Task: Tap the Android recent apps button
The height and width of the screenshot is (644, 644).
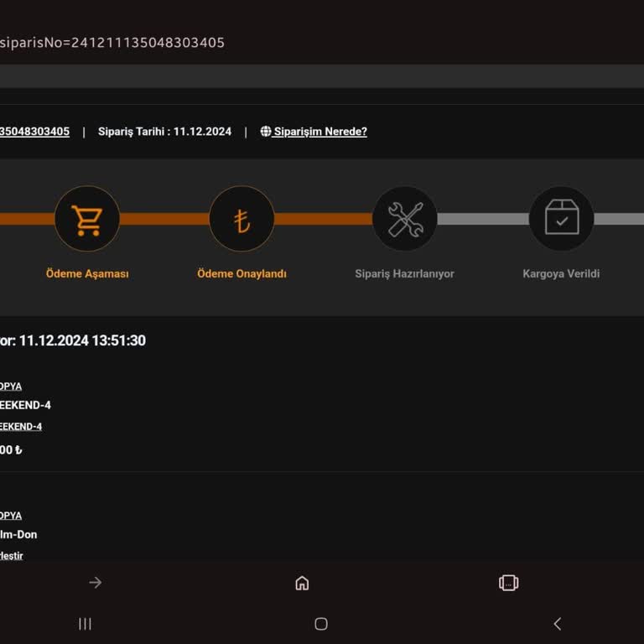Action: [85, 624]
